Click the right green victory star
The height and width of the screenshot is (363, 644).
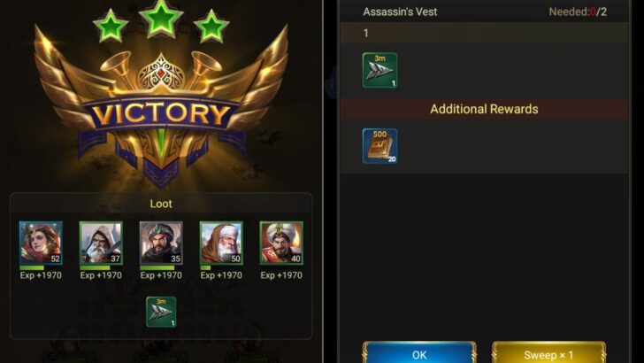pyautogui.click(x=211, y=27)
